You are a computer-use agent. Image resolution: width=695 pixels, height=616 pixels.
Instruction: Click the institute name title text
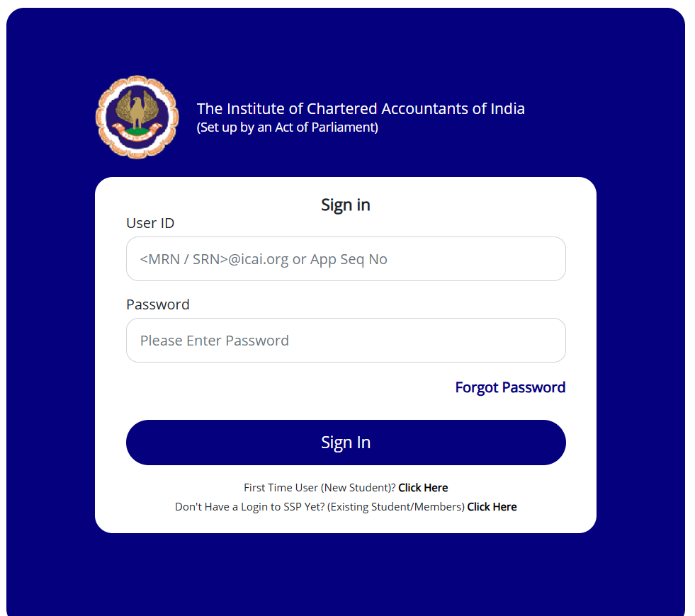tap(361, 108)
